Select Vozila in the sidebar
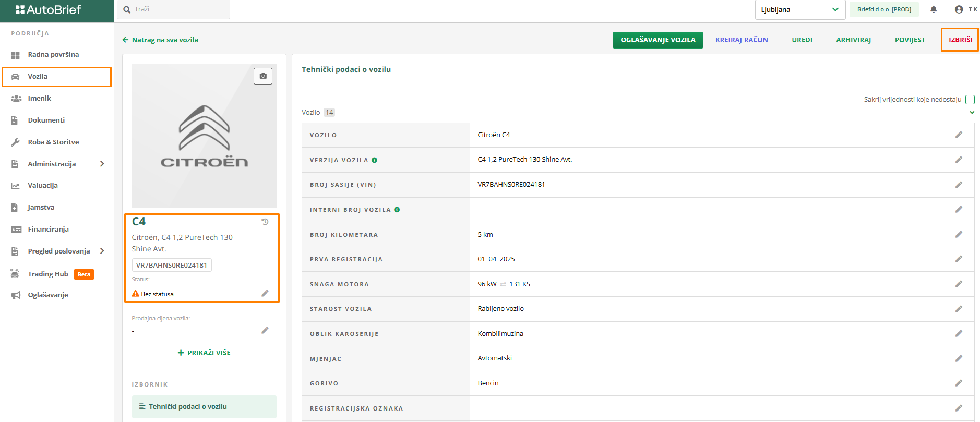The height and width of the screenshot is (422, 980). point(57,76)
